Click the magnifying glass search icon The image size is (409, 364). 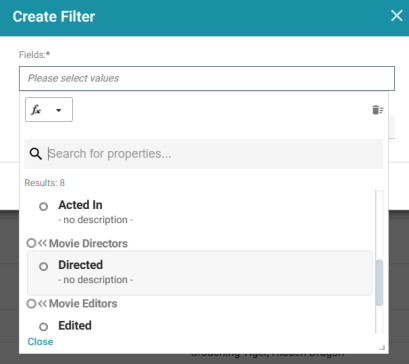pyautogui.click(x=36, y=154)
